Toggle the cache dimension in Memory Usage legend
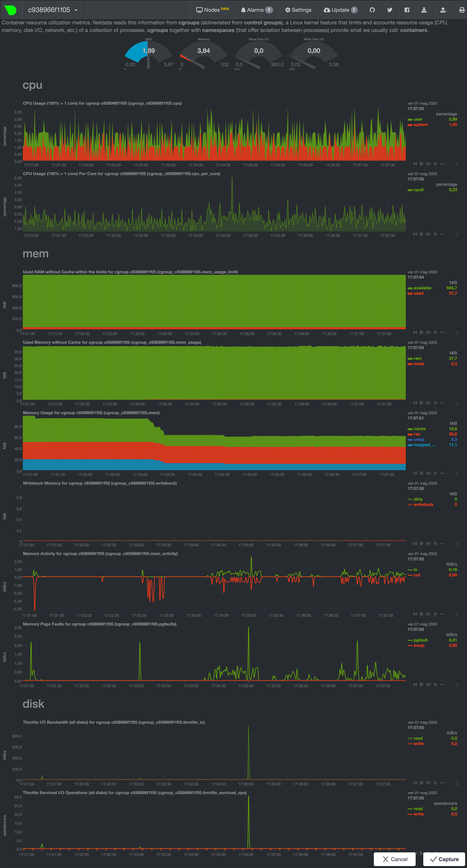The width and height of the screenshot is (467, 868). (x=419, y=429)
